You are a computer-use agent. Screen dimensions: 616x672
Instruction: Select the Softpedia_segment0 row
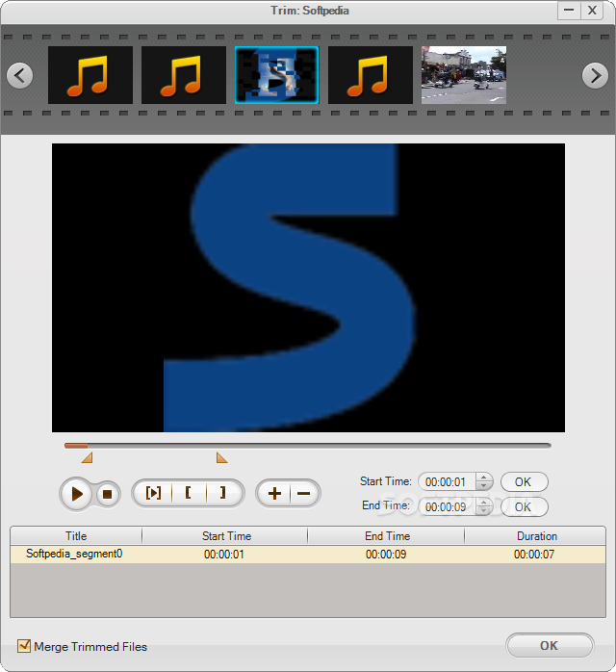tap(308, 555)
